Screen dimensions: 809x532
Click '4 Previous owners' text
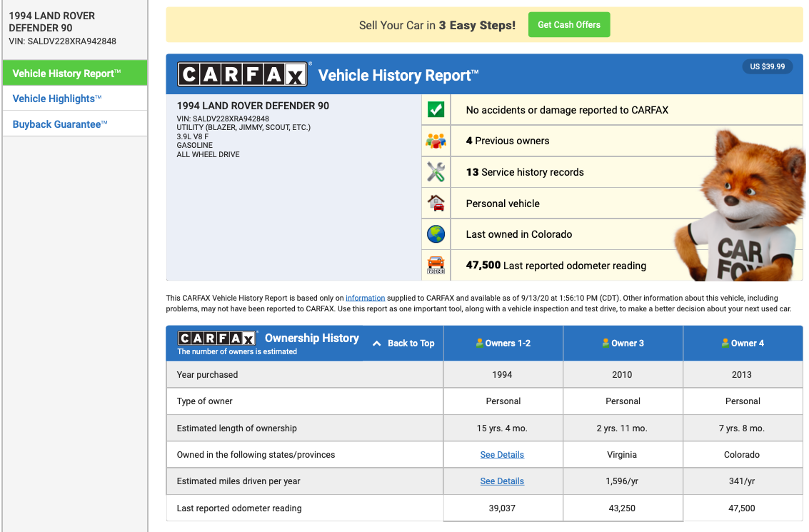(x=508, y=141)
